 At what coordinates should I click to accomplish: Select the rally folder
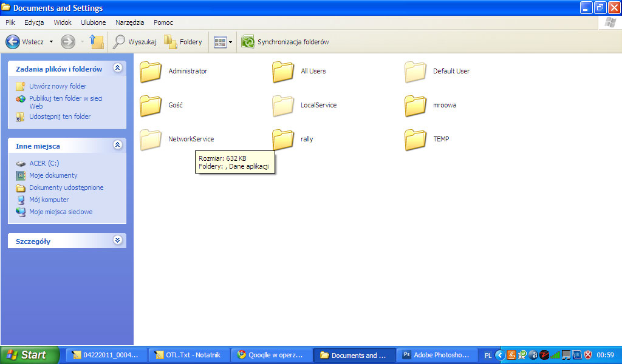(293, 140)
